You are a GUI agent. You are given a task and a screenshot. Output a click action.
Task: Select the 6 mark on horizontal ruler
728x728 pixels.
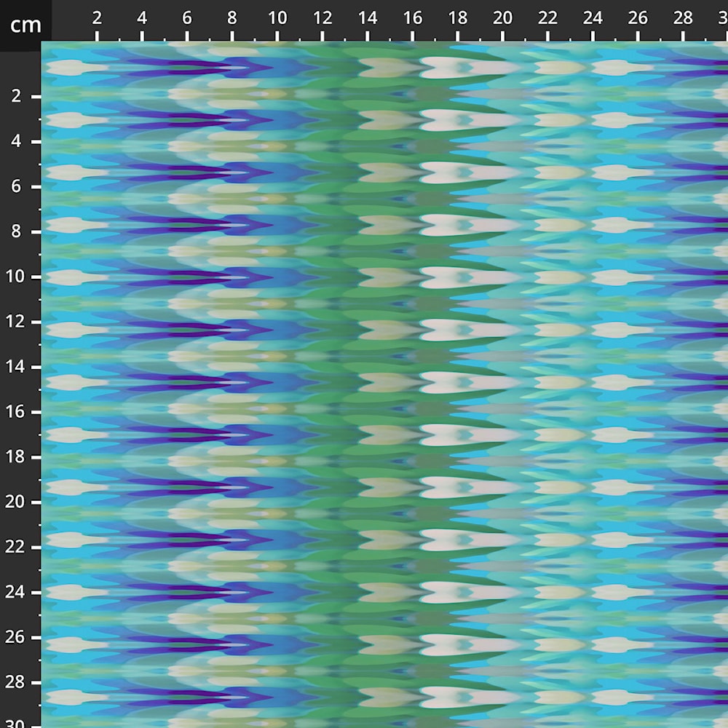pyautogui.click(x=187, y=19)
